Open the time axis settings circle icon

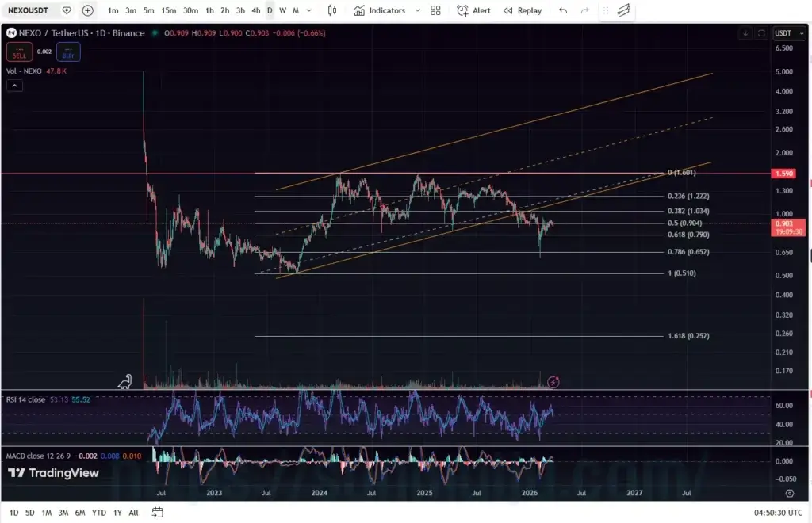pos(789,494)
